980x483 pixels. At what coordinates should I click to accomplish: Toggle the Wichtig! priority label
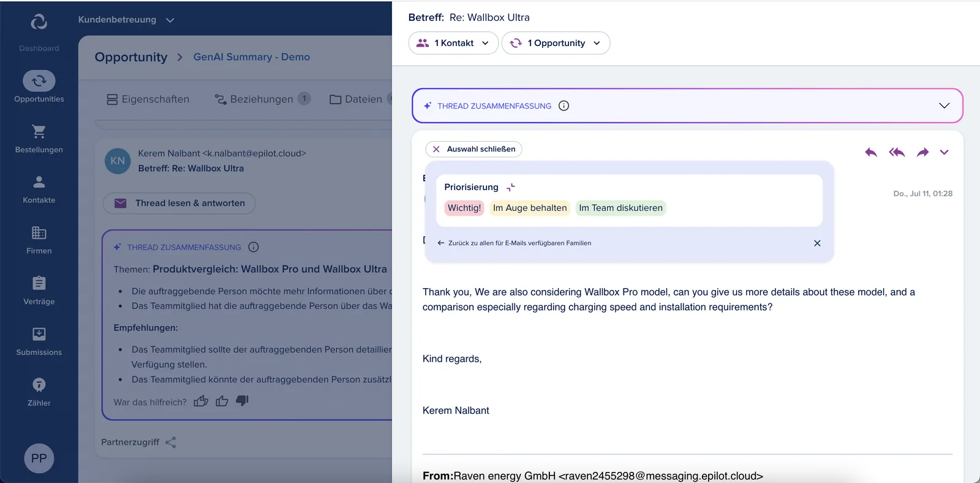point(464,208)
